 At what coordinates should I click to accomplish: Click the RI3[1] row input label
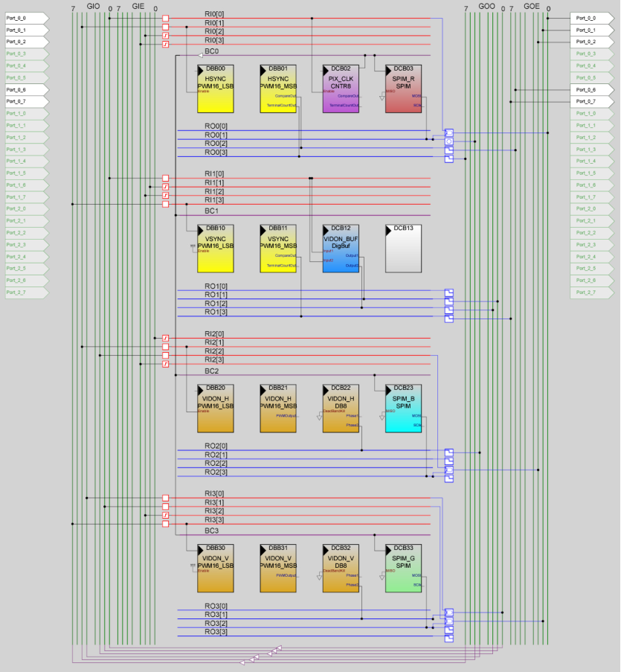point(214,502)
